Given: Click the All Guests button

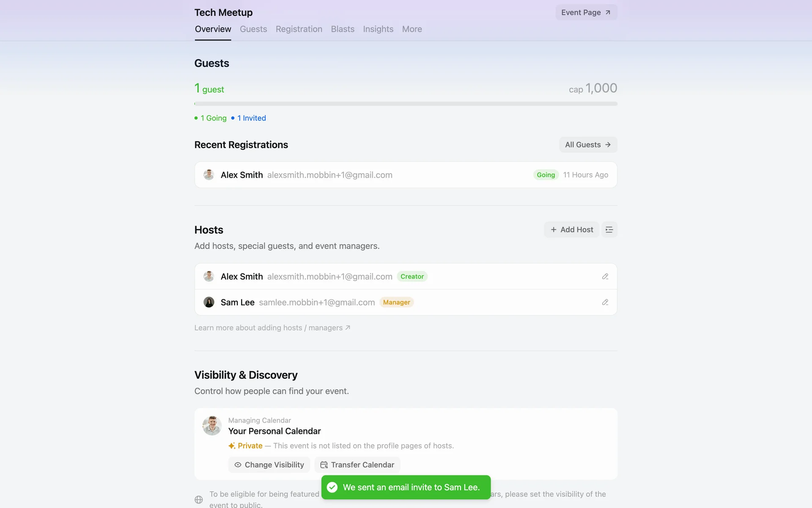Looking at the screenshot, I should coord(588,145).
